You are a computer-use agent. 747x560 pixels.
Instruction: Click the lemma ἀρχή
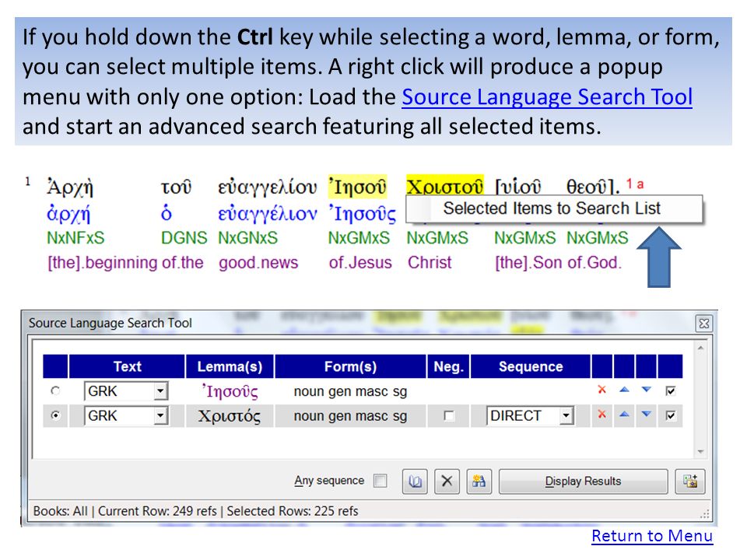click(x=68, y=214)
